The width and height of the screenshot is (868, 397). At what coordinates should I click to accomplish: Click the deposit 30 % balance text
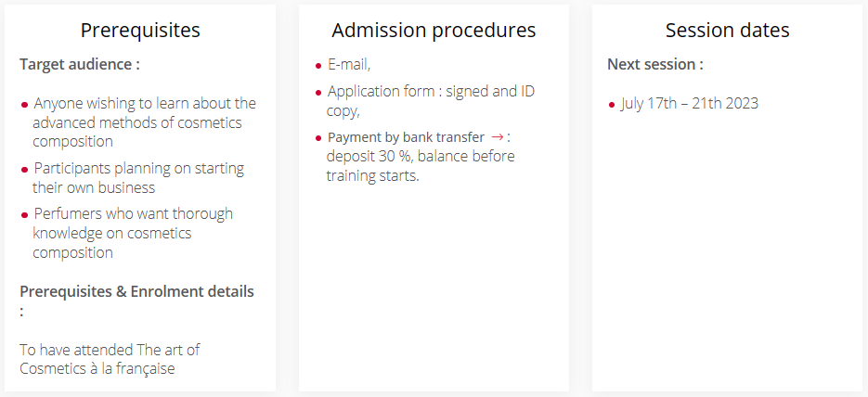pos(421,166)
